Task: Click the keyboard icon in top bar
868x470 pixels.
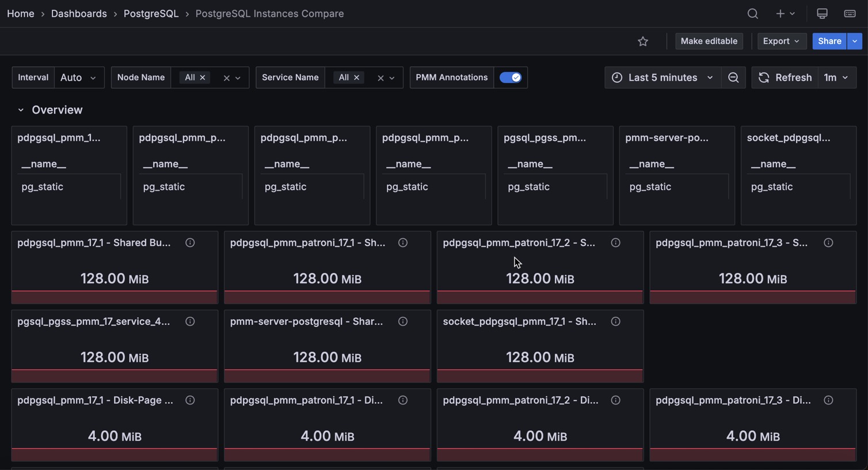Action: [850, 14]
